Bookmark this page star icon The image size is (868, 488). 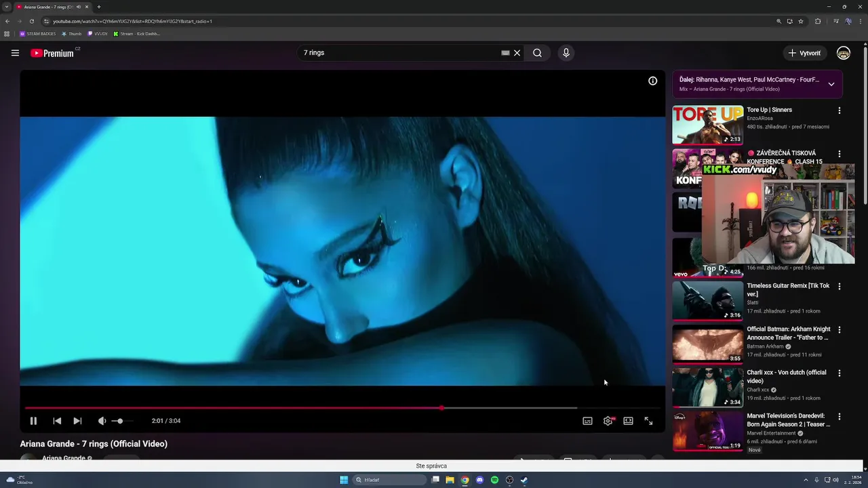click(x=801, y=21)
